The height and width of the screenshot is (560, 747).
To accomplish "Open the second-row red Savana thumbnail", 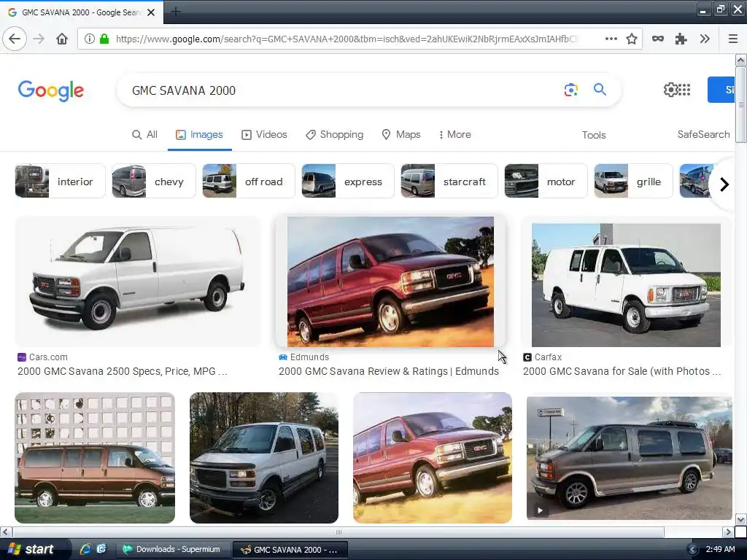I will click(433, 458).
